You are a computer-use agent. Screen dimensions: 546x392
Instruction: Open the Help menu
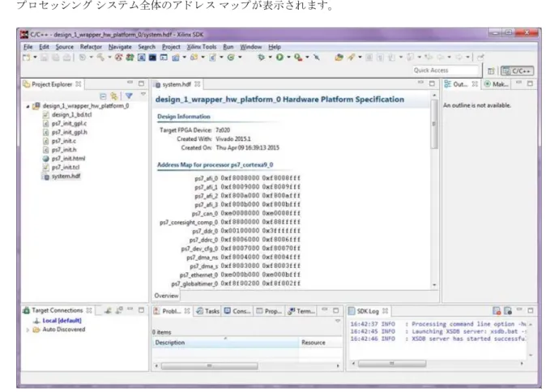[275, 47]
